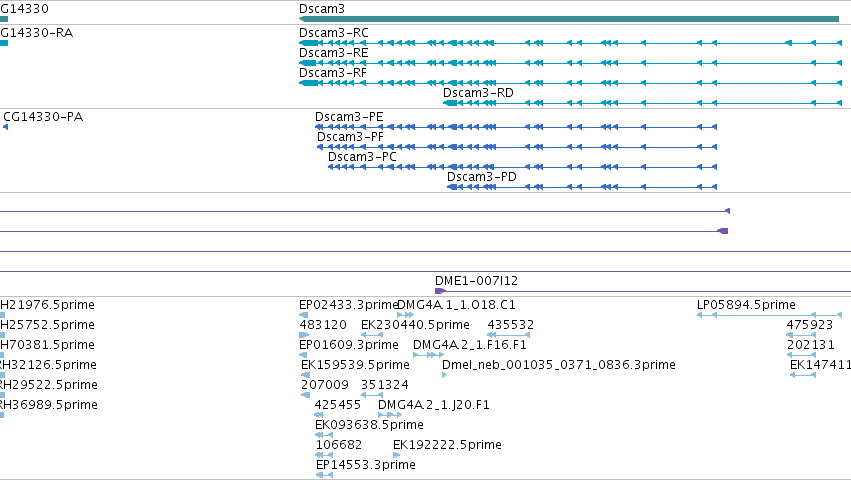This screenshot has height=480, width=851.
Task: Click the Dmel_neb_001035_0371_0836.3prime label
Action: [x=559, y=365]
